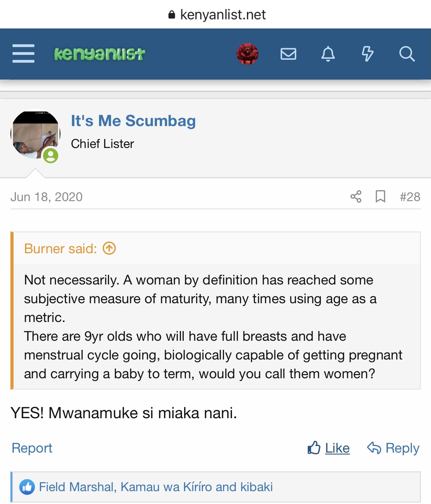Open post permalink #28
The height and width of the screenshot is (504, 431).
(x=410, y=197)
